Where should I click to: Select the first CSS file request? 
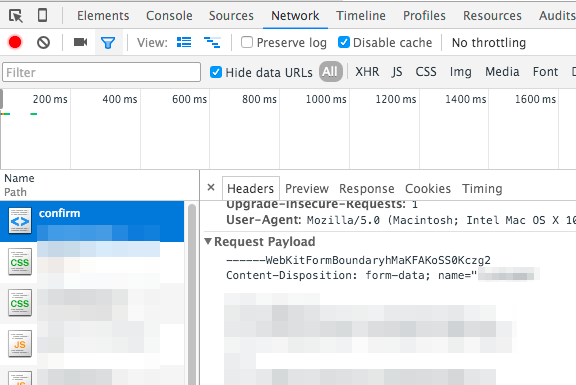[x=20, y=262]
